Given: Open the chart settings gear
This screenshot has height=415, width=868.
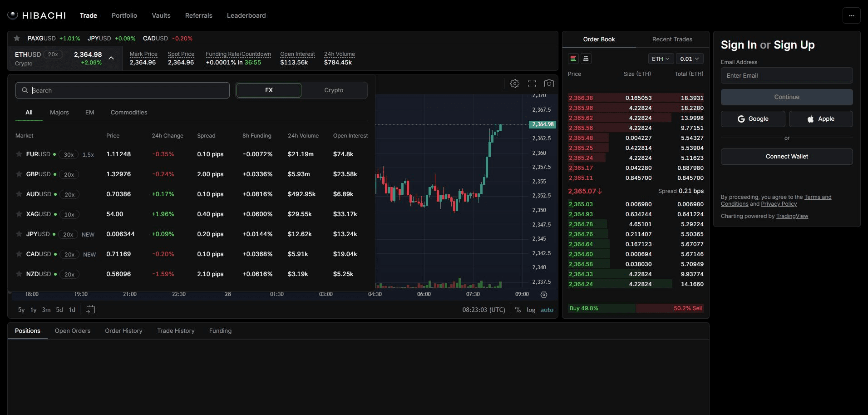Looking at the screenshot, I should point(514,84).
